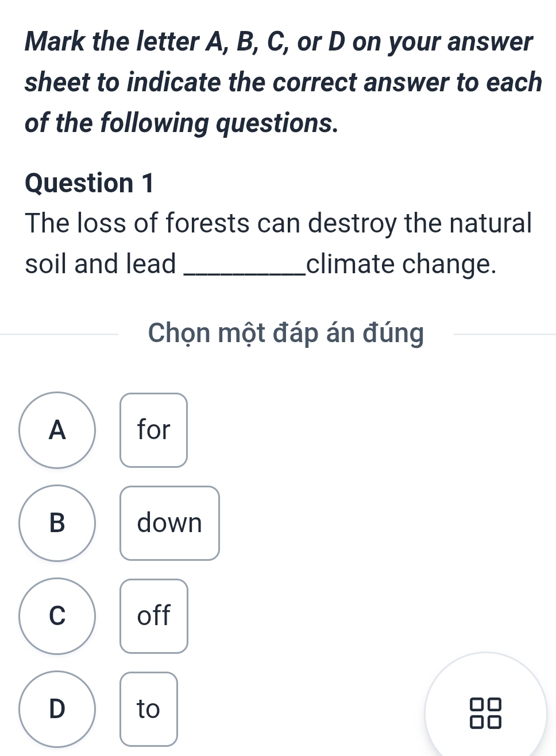Viewport: 556px width, 756px height.
Task: Click the "for" answer box
Action: pos(153,430)
